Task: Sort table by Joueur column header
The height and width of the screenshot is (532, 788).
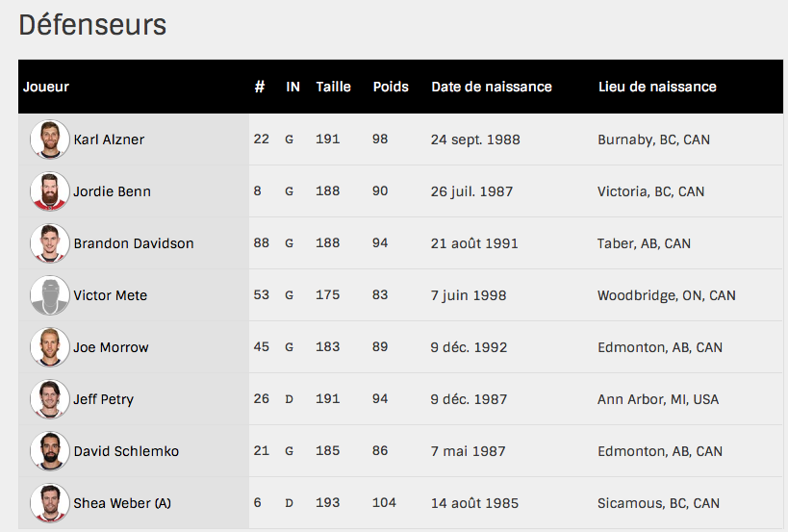Action: click(x=46, y=87)
